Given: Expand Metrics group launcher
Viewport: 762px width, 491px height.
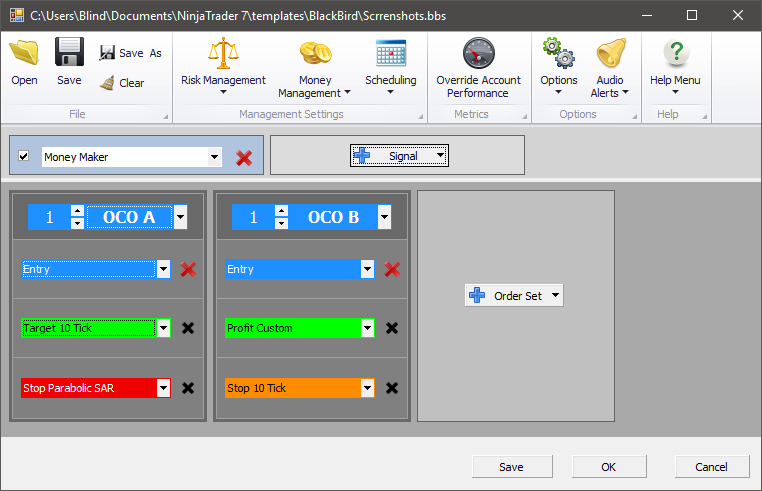Looking at the screenshot, I should click(x=525, y=117).
